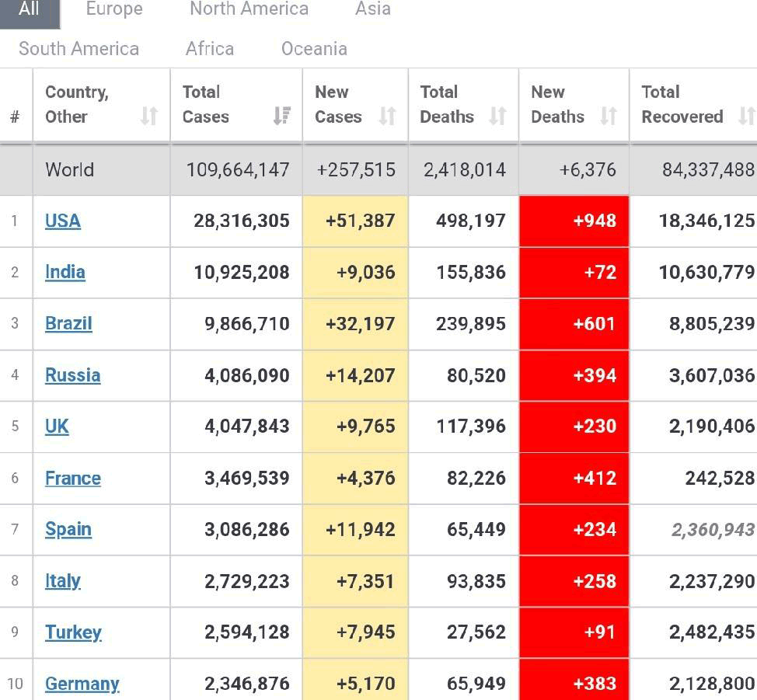757x700 pixels.
Task: Follow the Russia link
Action: [x=72, y=375]
